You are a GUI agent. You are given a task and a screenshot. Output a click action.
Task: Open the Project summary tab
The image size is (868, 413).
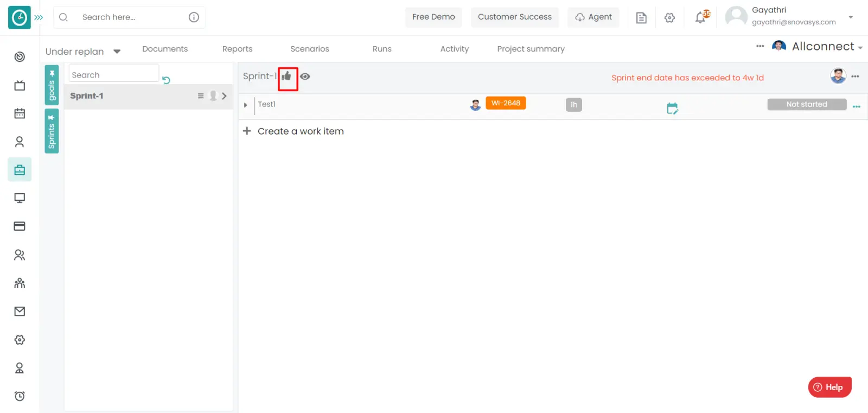point(531,49)
